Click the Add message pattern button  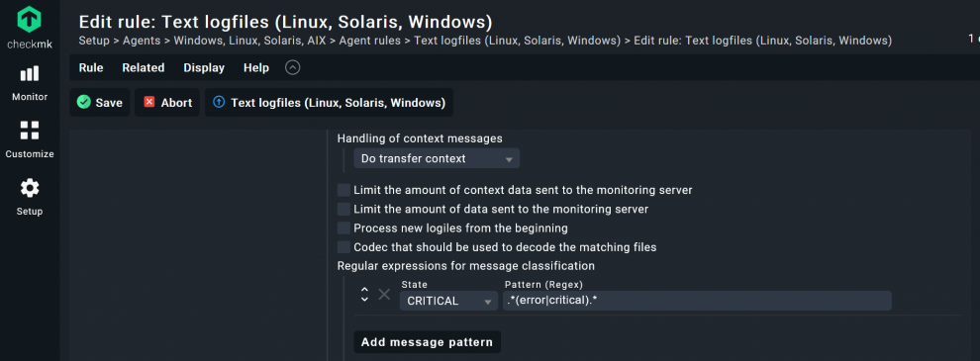427,341
